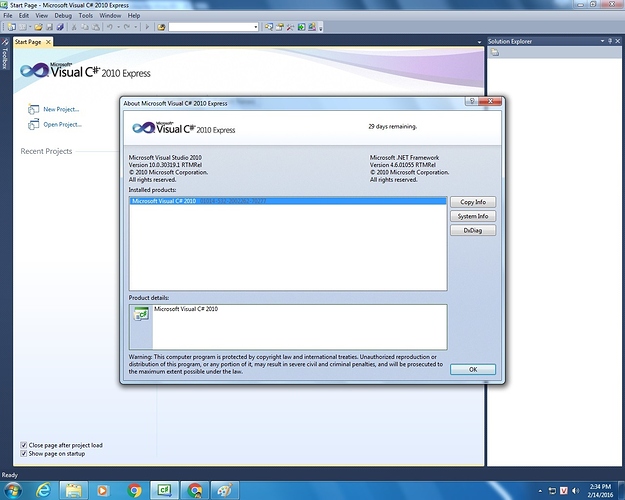
Task: Open Windows Explorer from the taskbar
Action: coord(74,490)
